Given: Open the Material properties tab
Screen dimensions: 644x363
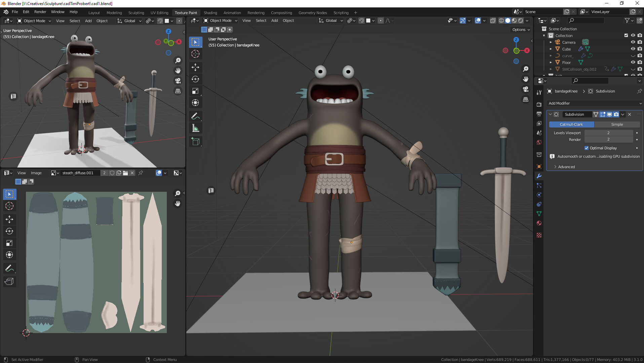Looking at the screenshot, I should click(x=539, y=223).
